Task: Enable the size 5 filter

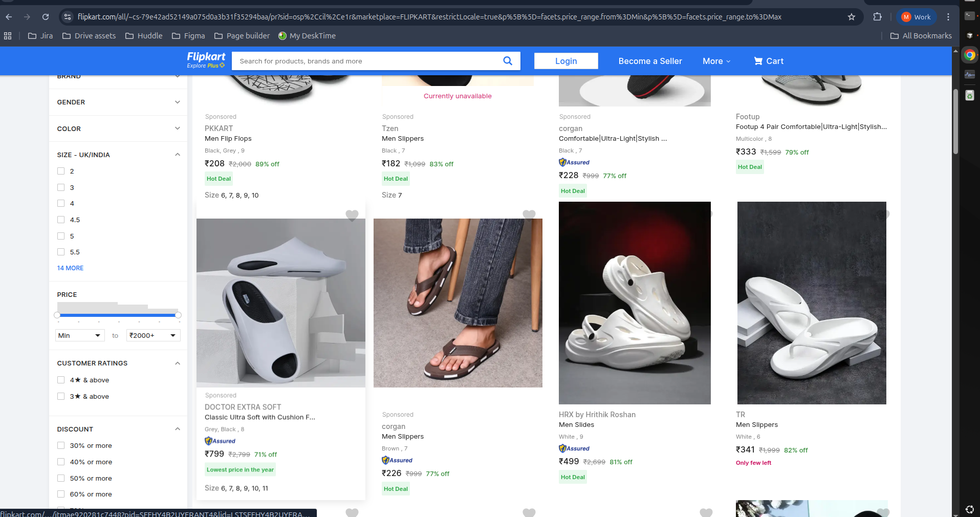Action: (61, 236)
